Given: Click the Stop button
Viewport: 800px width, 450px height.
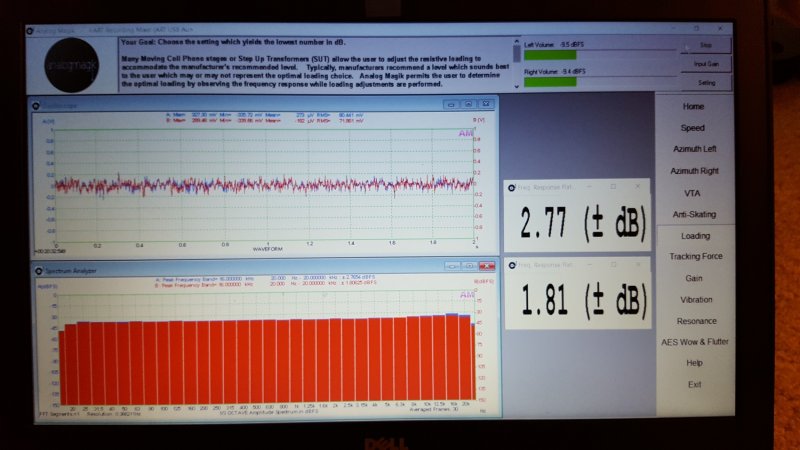Looking at the screenshot, I should click(x=706, y=45).
